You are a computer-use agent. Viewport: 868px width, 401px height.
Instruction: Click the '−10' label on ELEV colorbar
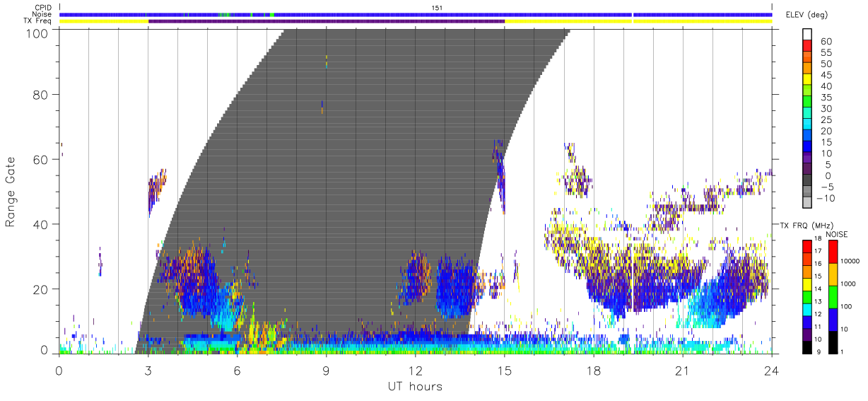click(x=826, y=199)
